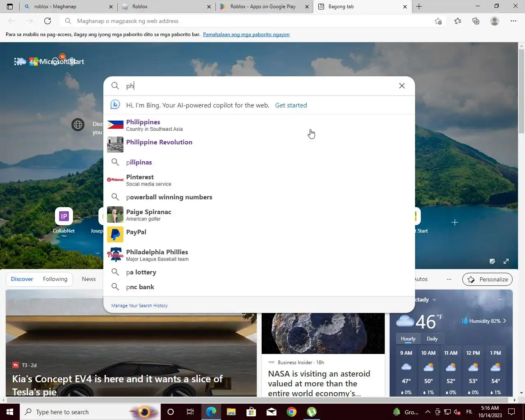Show hidden tray icons chevron
This screenshot has height=420, width=525.
(427, 412)
